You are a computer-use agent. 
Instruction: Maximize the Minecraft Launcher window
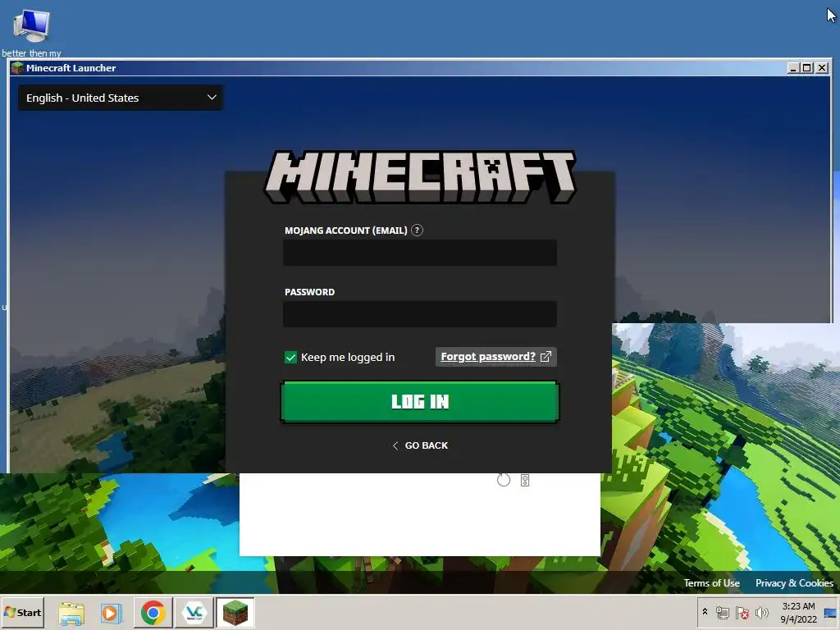(x=807, y=68)
